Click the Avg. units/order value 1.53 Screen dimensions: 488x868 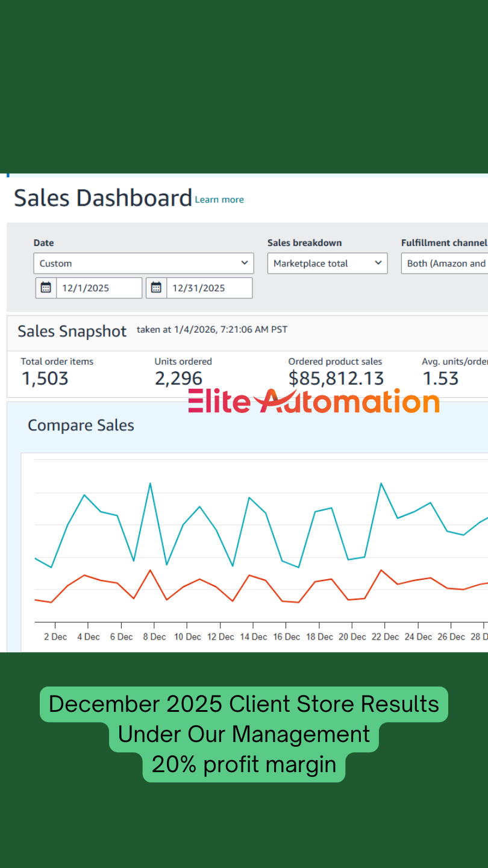pyautogui.click(x=440, y=379)
